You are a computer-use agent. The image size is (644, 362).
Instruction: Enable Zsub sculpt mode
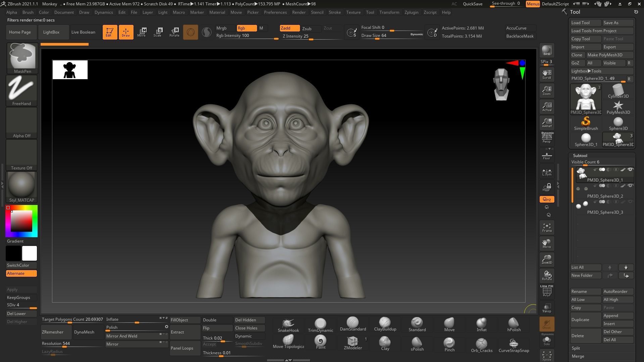[x=310, y=29]
